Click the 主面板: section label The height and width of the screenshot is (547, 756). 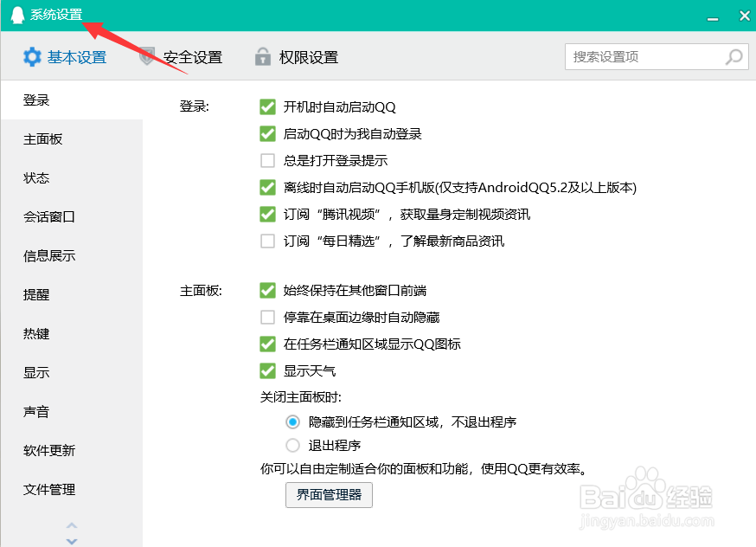click(x=201, y=291)
